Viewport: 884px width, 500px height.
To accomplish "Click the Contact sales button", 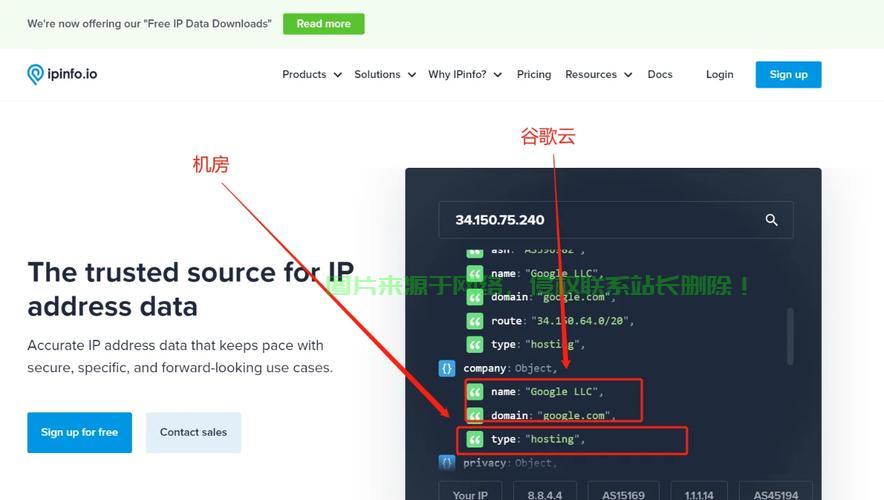I will [x=193, y=432].
